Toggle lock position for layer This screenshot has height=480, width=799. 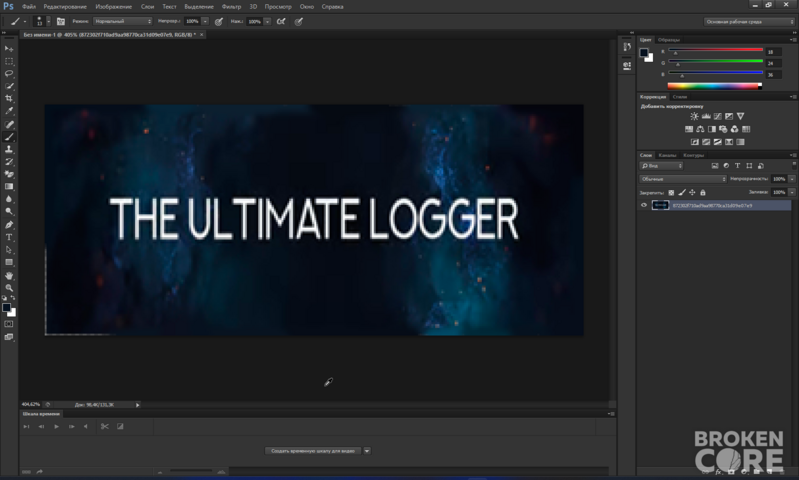click(692, 193)
